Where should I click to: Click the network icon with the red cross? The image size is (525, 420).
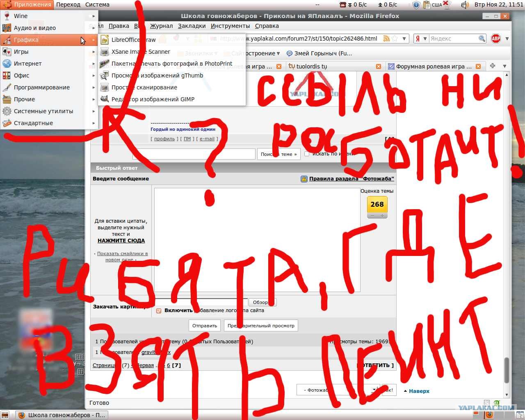coord(446,5)
